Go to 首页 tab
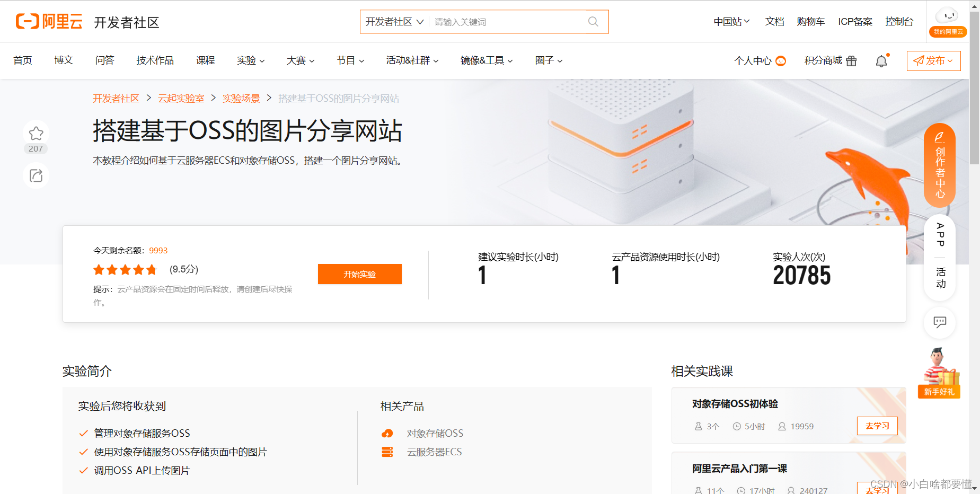This screenshot has height=494, width=980. 23,60
